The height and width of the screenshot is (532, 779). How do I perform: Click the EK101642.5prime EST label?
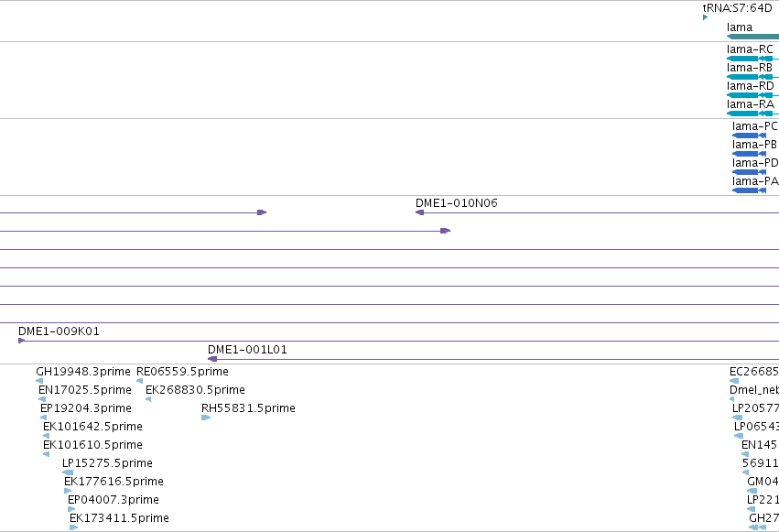[92, 427]
